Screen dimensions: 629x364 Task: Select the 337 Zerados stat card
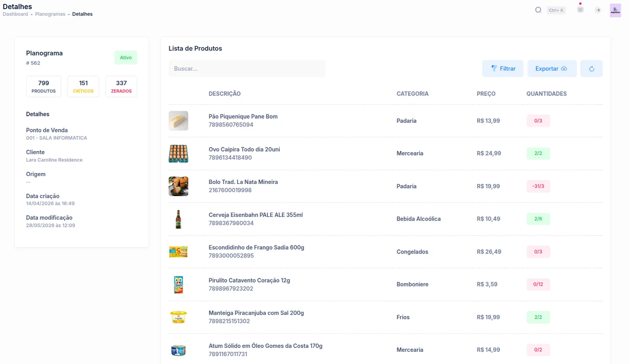pyautogui.click(x=121, y=86)
